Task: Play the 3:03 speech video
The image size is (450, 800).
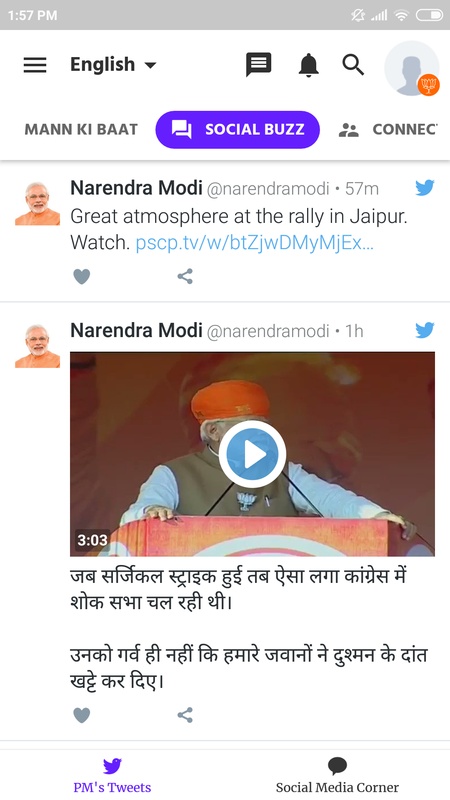Action: point(253,454)
